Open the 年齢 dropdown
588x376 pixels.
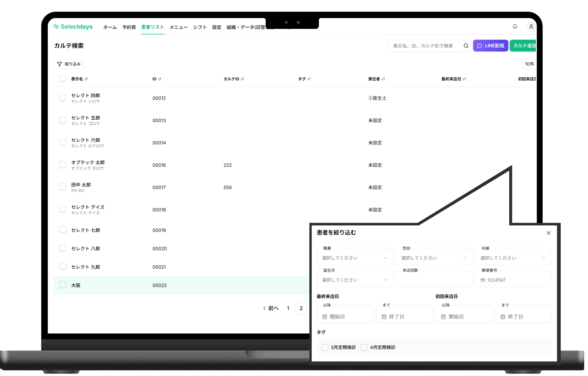(x=513, y=257)
